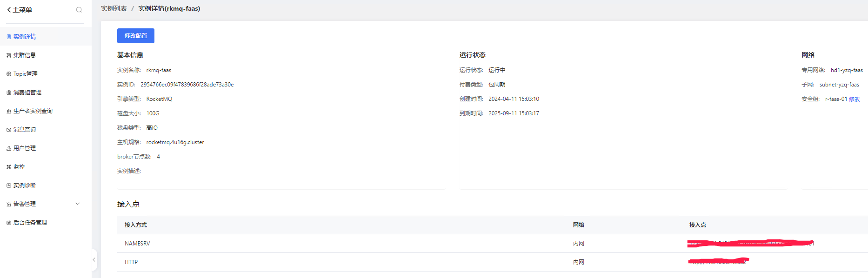Click the NAMESRV access method cell
This screenshot has width=868, height=278.
click(137, 244)
